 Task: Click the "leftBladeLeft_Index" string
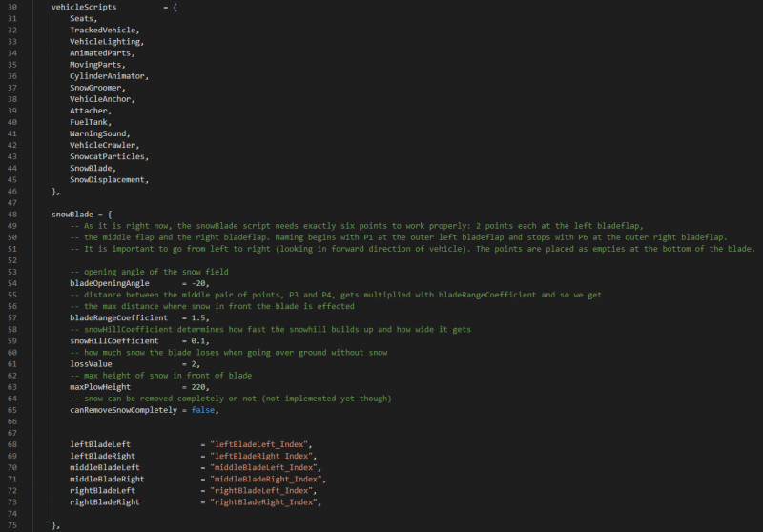(260, 444)
